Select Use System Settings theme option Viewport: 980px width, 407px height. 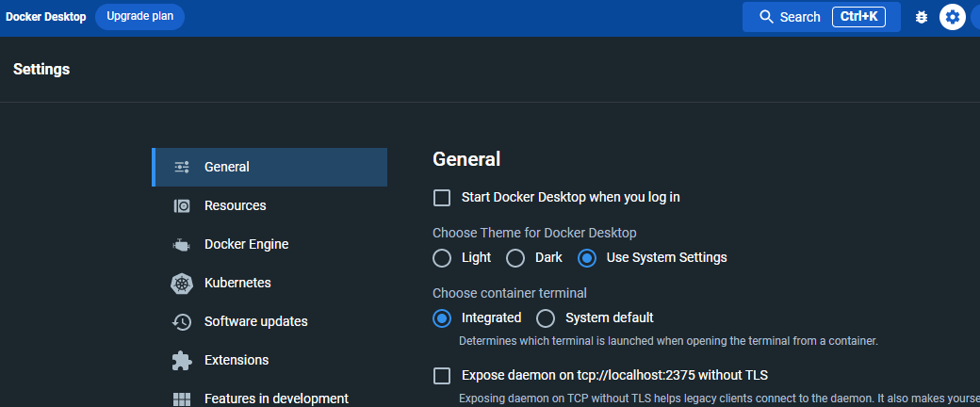tap(587, 258)
